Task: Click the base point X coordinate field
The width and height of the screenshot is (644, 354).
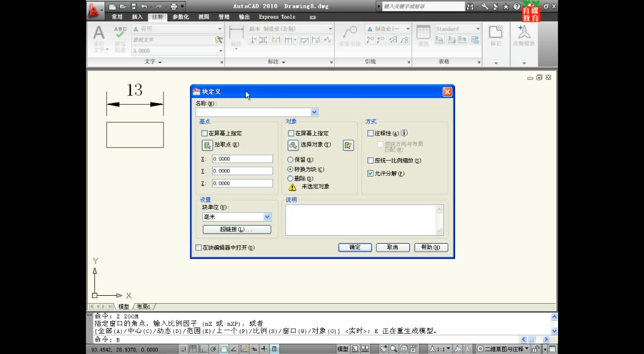Action: pyautogui.click(x=243, y=159)
